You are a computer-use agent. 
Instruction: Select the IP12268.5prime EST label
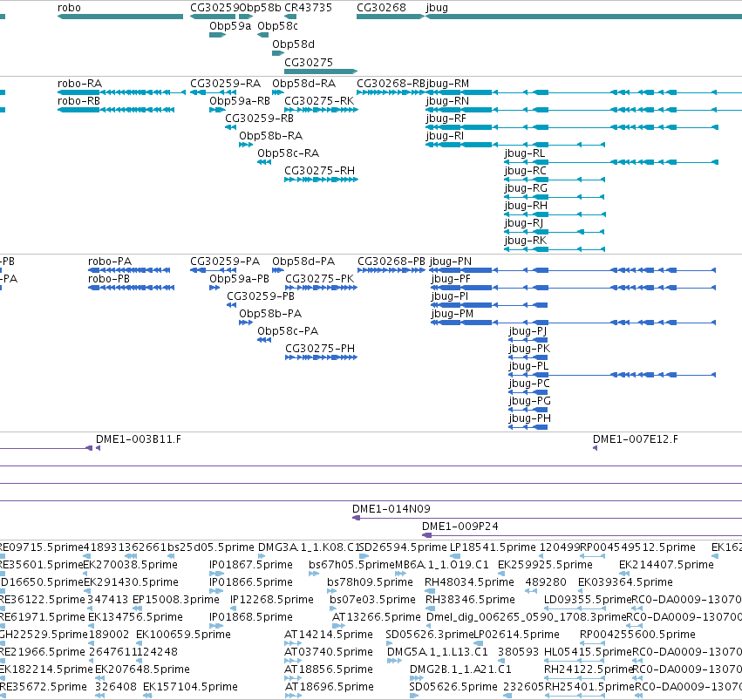(272, 600)
